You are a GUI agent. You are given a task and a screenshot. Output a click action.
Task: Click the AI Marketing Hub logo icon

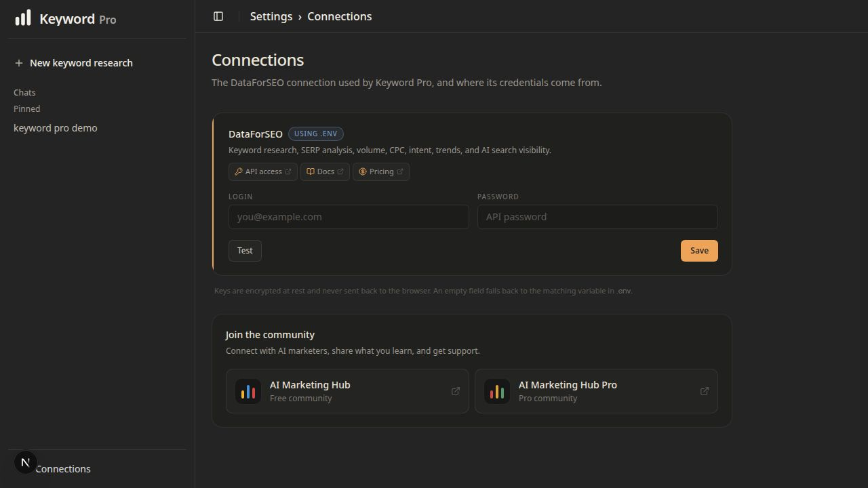[248, 391]
